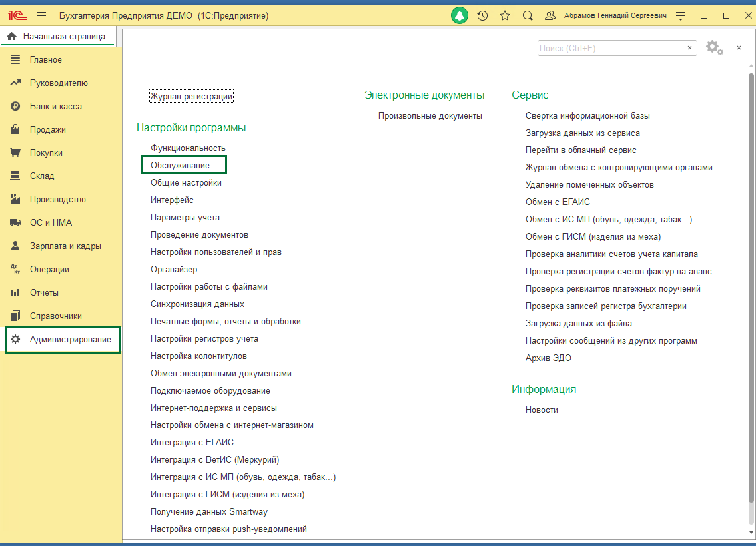
Task: Open Интерфейс settings
Action: pos(172,200)
